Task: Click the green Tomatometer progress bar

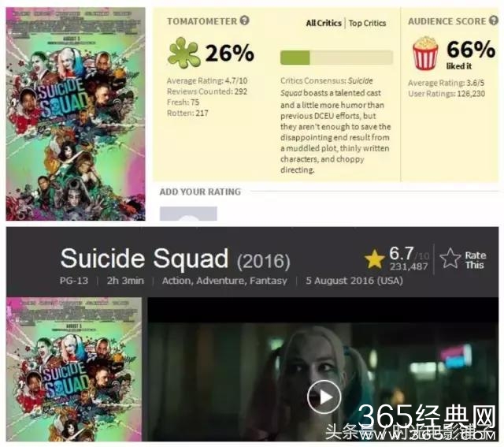Action: click(x=336, y=58)
